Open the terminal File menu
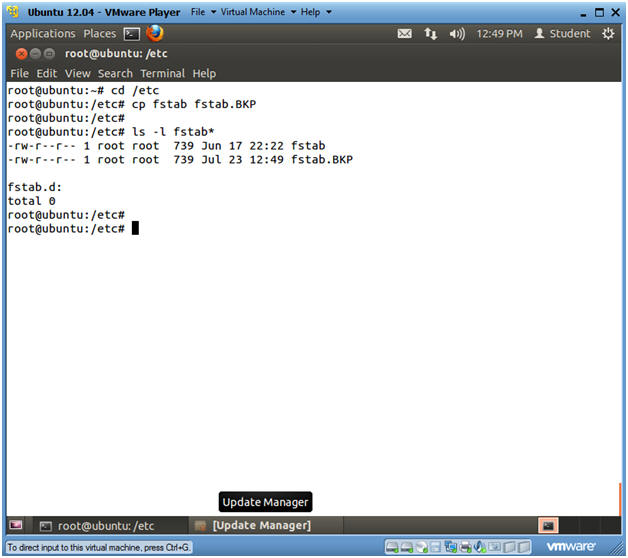The height and width of the screenshot is (558, 628). (x=19, y=73)
